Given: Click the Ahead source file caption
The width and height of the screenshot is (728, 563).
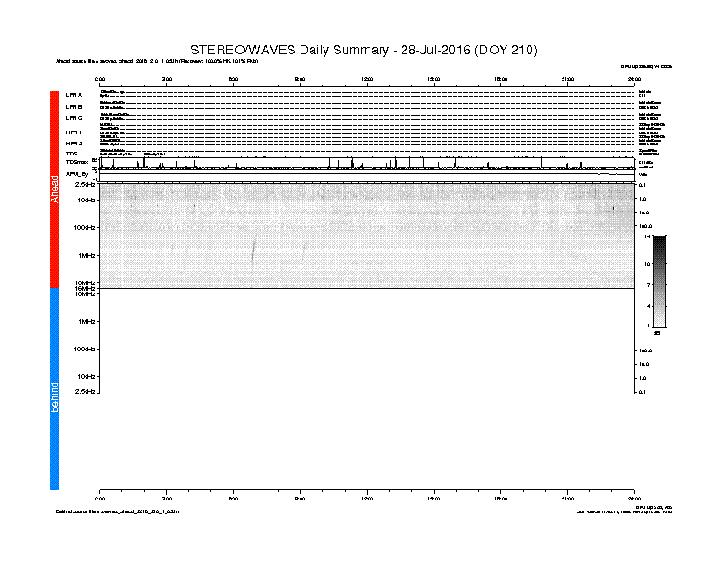Looking at the screenshot, I should click(x=157, y=61).
